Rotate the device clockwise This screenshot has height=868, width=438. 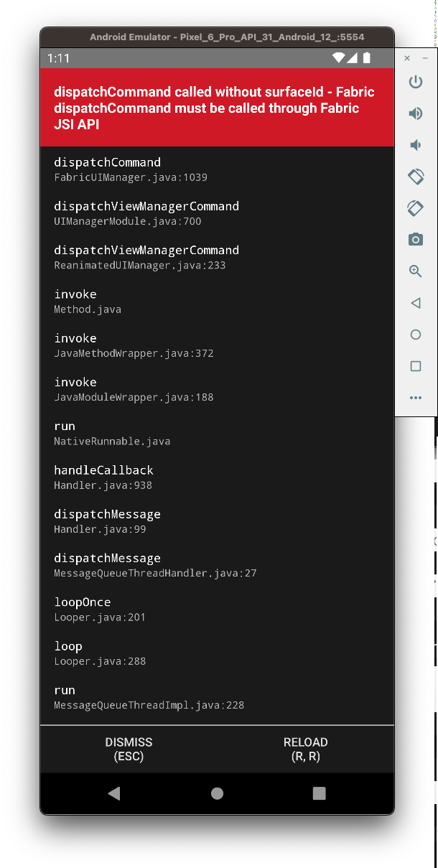click(415, 208)
